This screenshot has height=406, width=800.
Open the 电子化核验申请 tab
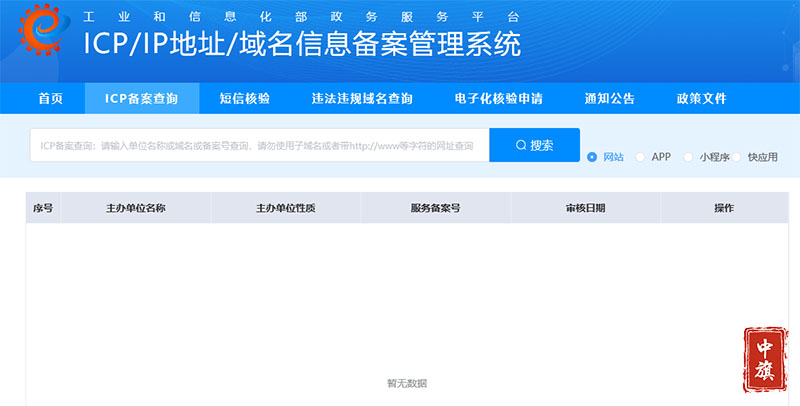tap(498, 98)
